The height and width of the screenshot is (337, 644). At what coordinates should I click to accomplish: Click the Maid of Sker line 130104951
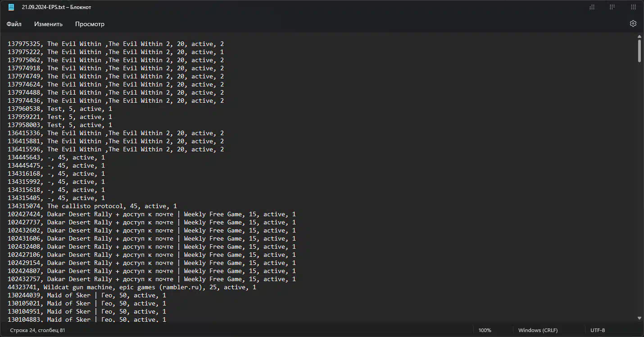click(x=87, y=311)
